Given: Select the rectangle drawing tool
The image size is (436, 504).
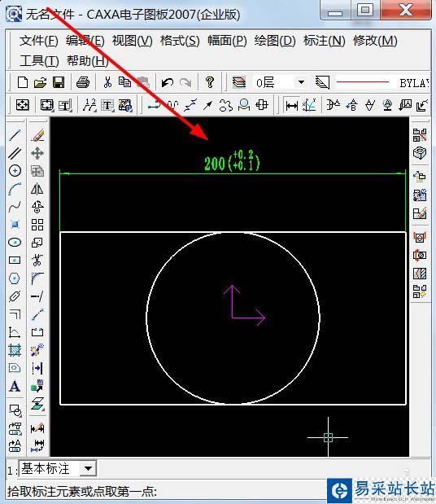Looking at the screenshot, I should coord(15,260).
